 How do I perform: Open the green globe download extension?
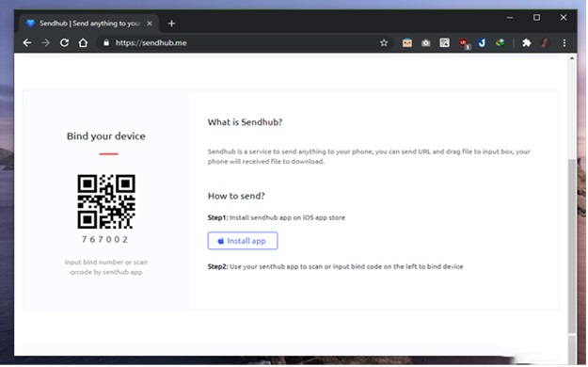click(501, 42)
